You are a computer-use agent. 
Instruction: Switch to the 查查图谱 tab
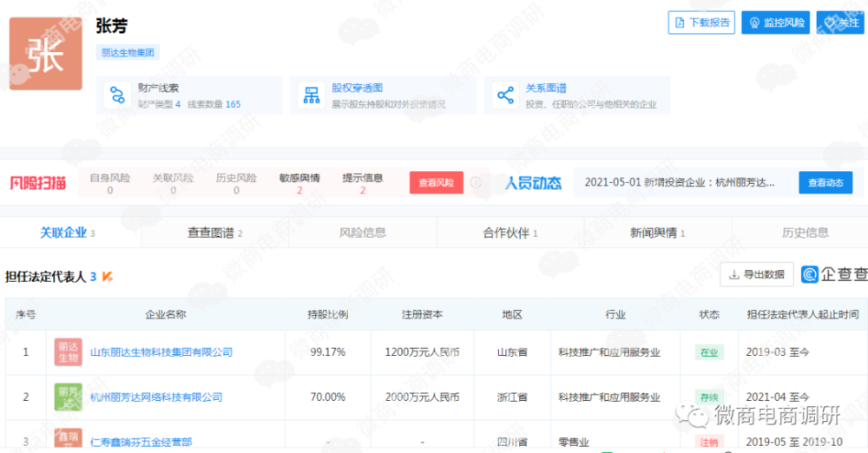pyautogui.click(x=214, y=233)
